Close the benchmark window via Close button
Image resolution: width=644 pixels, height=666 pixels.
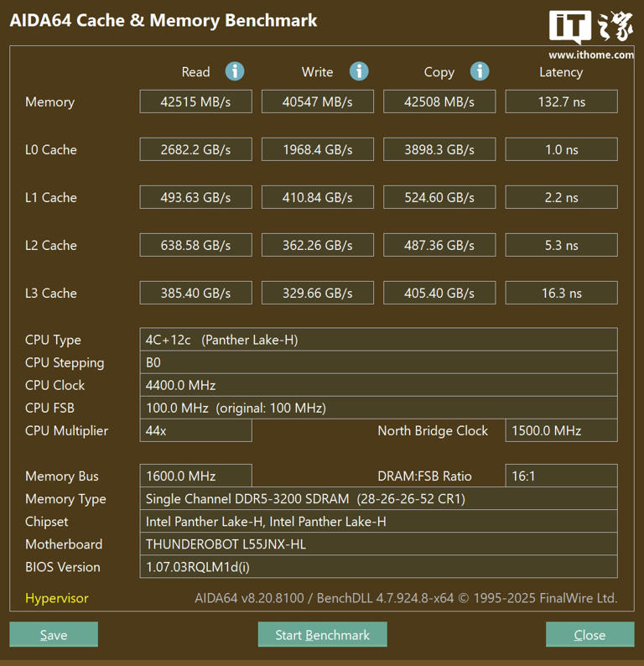coord(589,635)
